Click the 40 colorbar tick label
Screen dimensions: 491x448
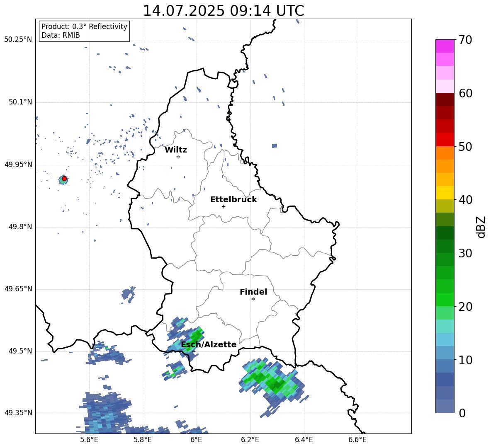[465, 200]
